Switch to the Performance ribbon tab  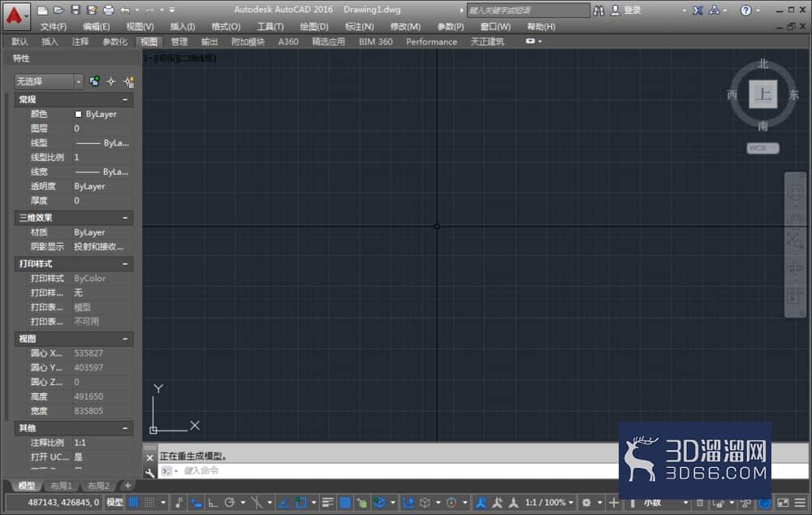tap(431, 41)
